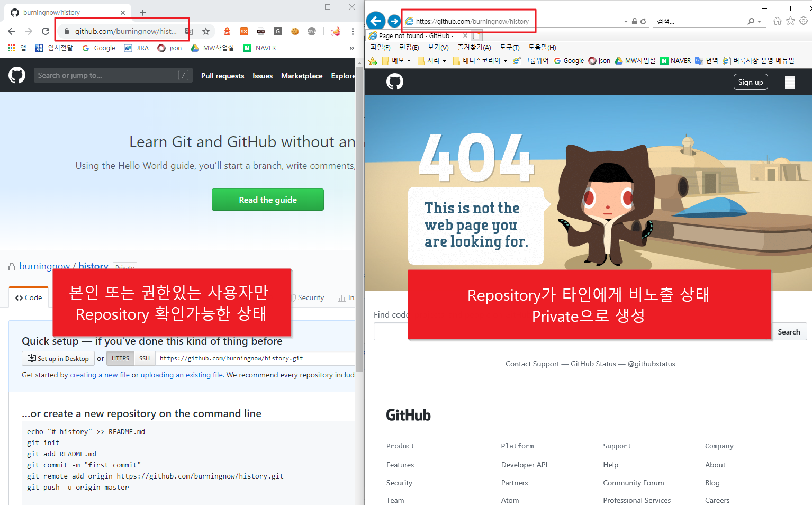This screenshot has height=505, width=812.
Task: Open the ONE extension icon in Chrome
Action: tap(312, 31)
